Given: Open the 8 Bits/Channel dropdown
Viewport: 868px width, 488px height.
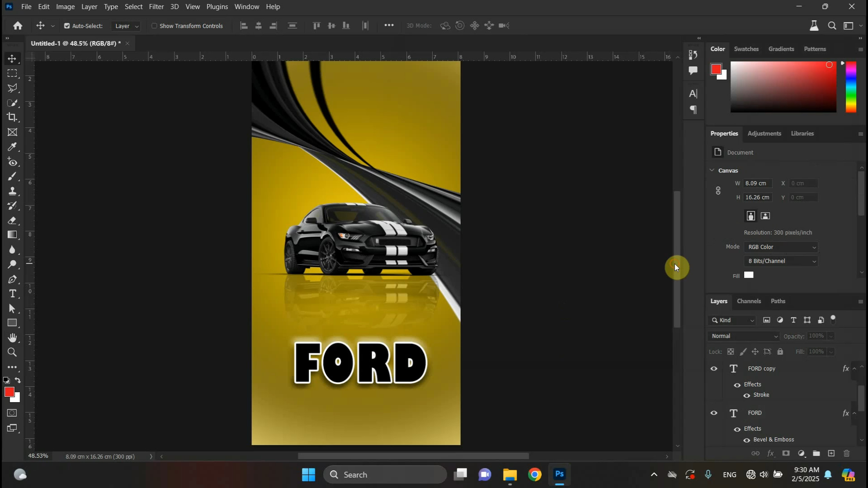Looking at the screenshot, I should 781,261.
